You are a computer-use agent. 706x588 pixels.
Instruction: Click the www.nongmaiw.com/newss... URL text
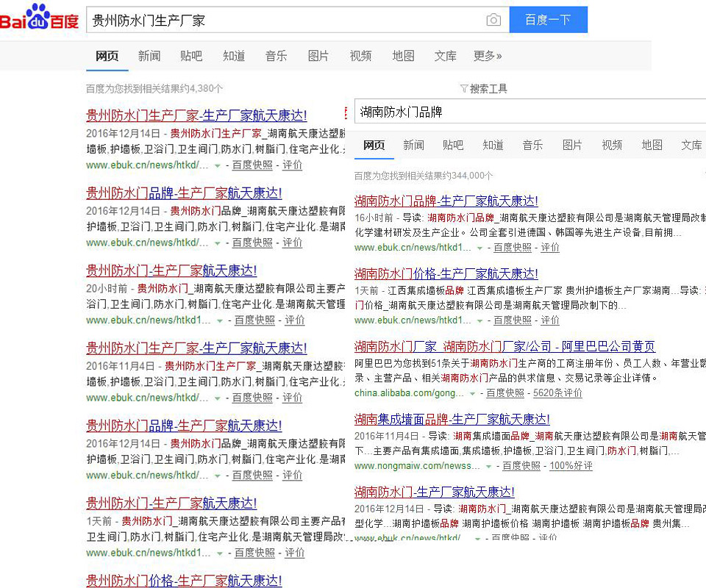(x=417, y=466)
